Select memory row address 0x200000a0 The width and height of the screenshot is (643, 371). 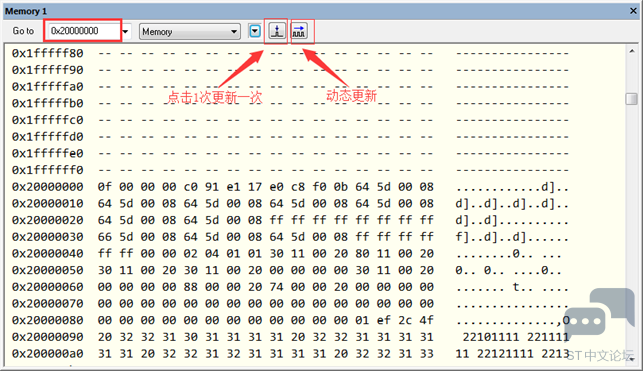click(x=48, y=354)
